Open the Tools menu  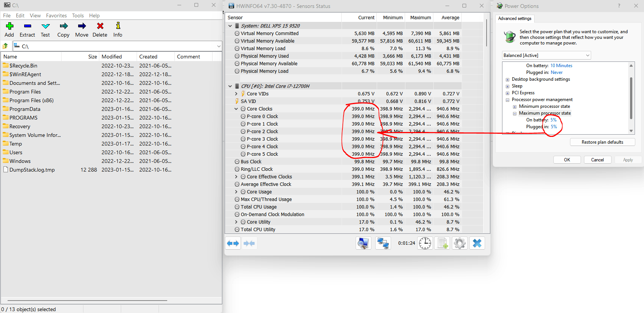(x=78, y=15)
